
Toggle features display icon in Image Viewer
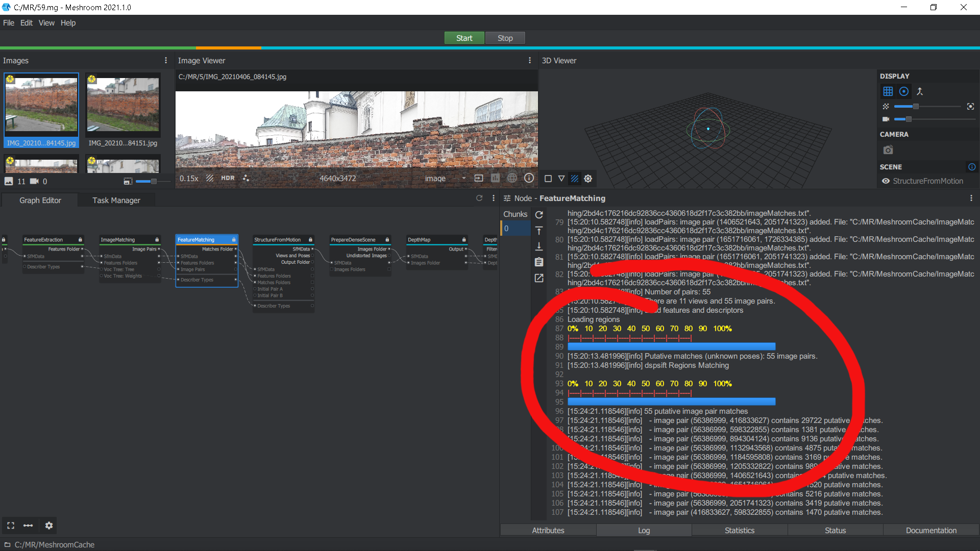coord(246,178)
